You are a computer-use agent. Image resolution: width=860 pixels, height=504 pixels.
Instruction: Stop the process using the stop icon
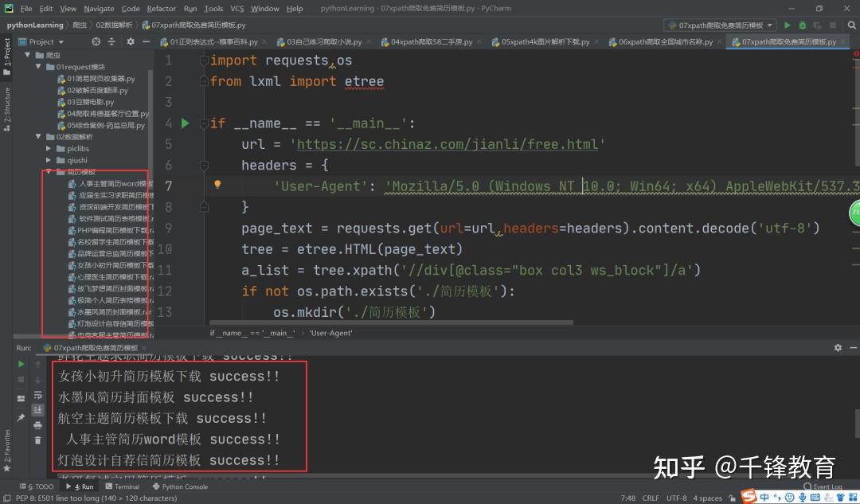(x=21, y=377)
